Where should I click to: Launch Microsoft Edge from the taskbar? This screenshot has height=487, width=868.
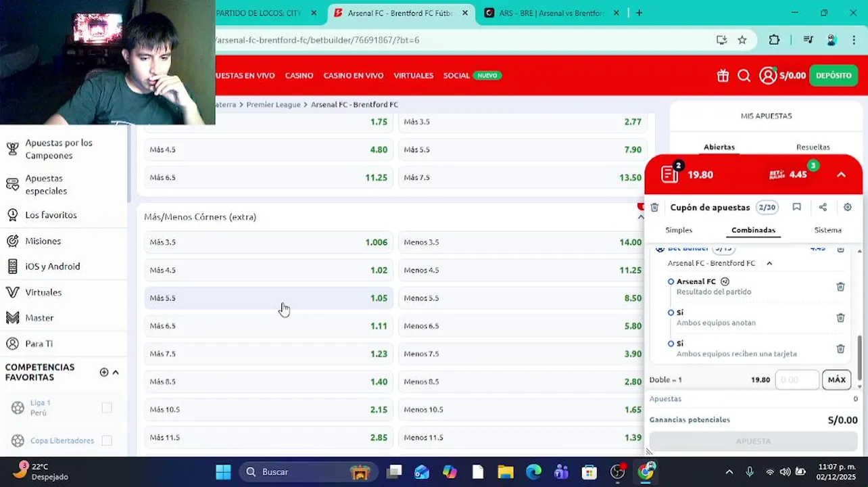pyautogui.click(x=533, y=471)
